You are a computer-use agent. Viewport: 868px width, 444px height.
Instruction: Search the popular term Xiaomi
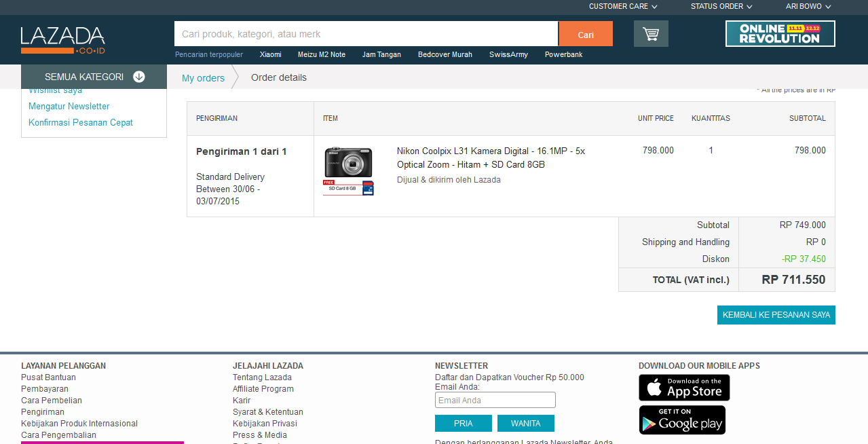click(x=270, y=55)
